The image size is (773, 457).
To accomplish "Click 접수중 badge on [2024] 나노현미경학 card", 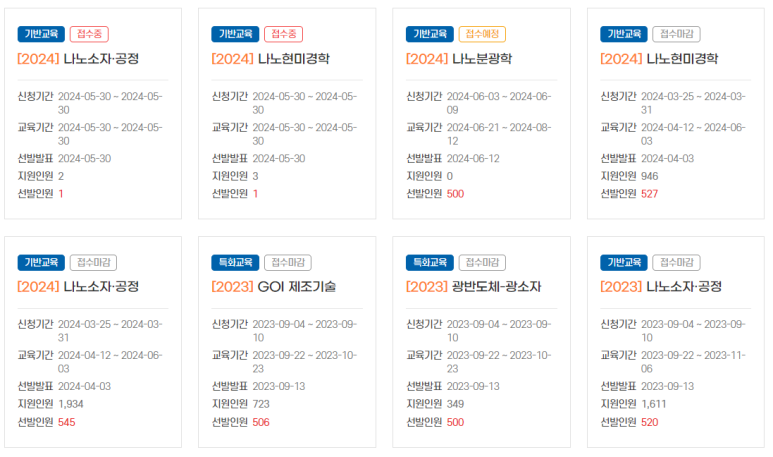I will point(283,34).
